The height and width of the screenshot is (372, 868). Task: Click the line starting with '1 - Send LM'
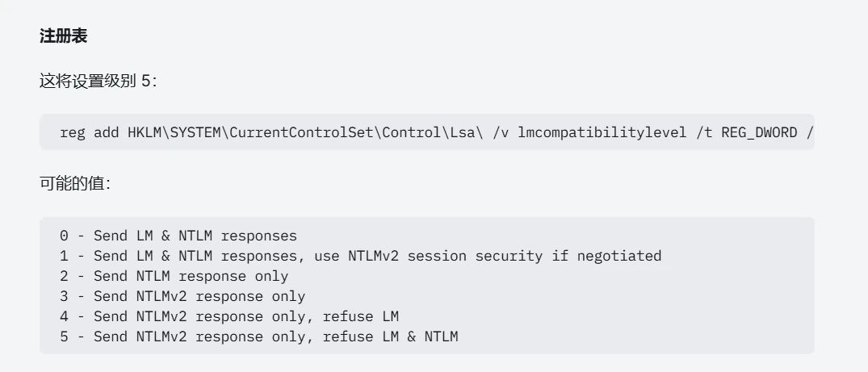[x=360, y=256]
